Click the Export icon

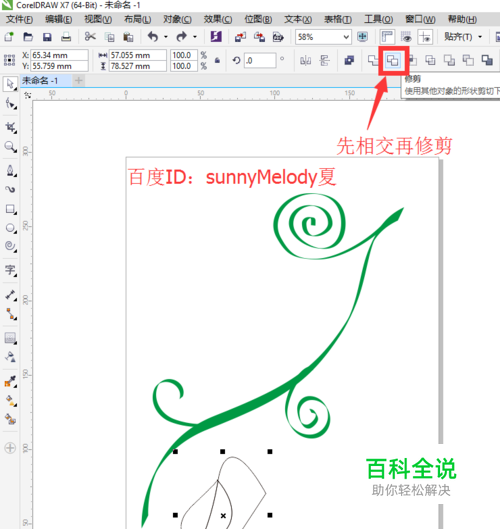[x=259, y=36]
